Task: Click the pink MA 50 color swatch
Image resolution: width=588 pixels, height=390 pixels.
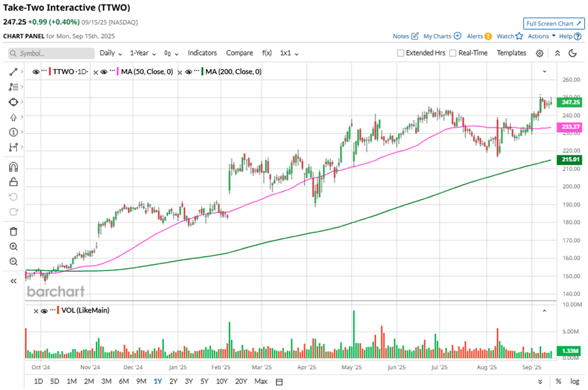Action: (118, 72)
